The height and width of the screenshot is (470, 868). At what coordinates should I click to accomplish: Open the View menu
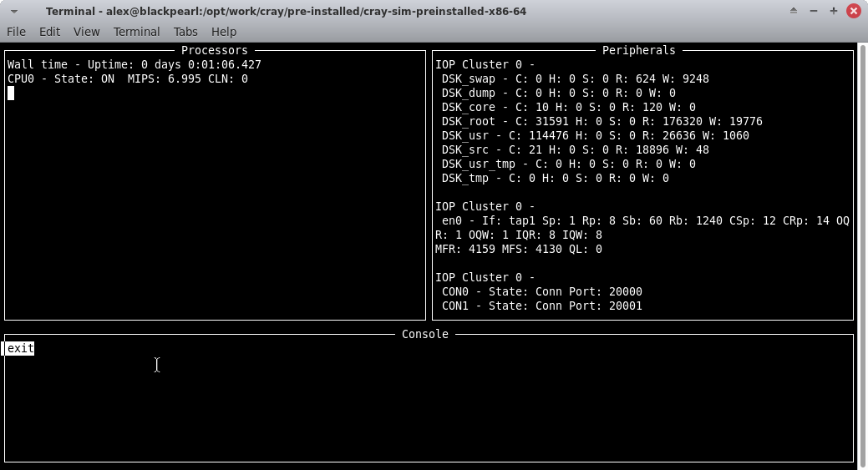[86, 32]
